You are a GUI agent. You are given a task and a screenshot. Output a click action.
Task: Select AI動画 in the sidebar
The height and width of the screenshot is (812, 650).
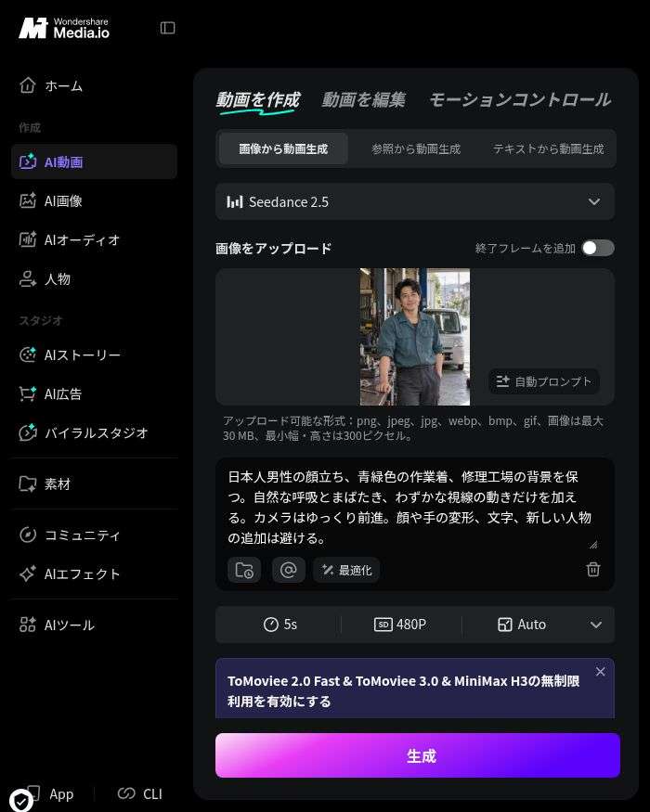coord(94,161)
